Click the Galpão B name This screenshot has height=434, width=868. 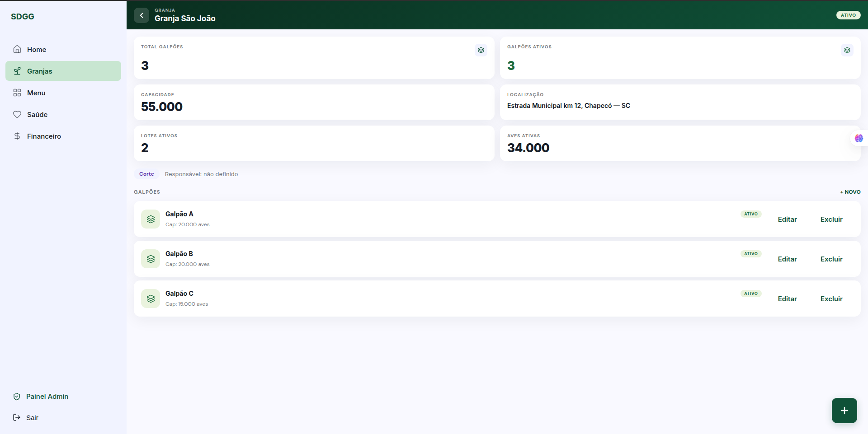pyautogui.click(x=179, y=254)
